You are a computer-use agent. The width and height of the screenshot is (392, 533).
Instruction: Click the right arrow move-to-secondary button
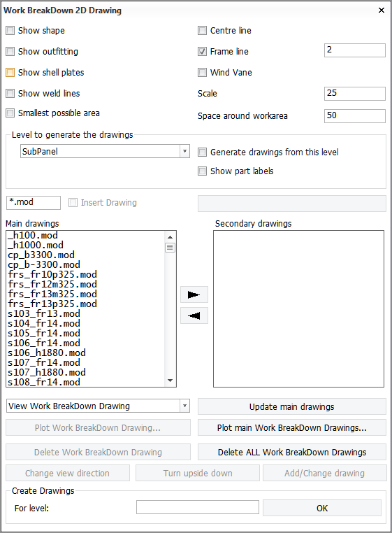point(194,294)
